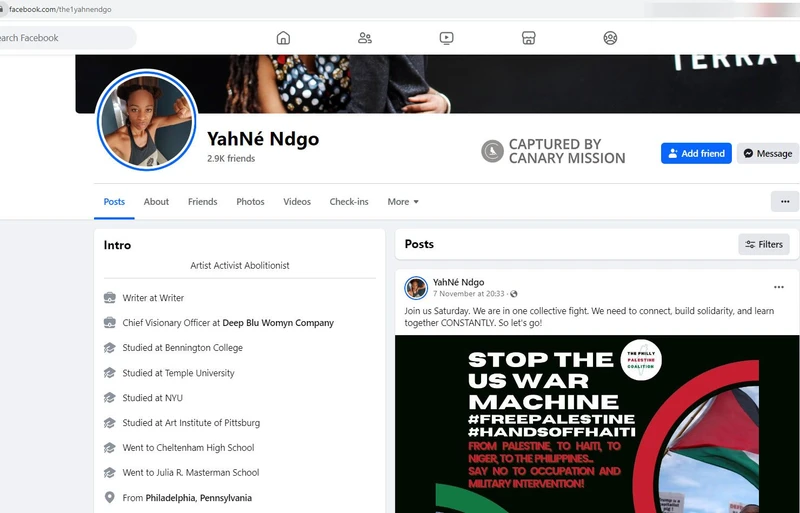
Task: Click YahNé Ndgo name on the post
Action: [x=458, y=282]
